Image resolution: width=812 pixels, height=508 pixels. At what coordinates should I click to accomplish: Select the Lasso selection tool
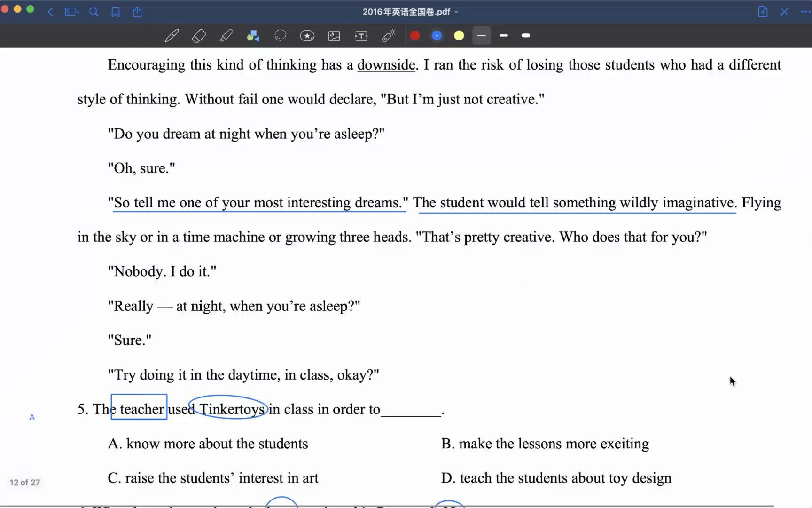pos(281,36)
